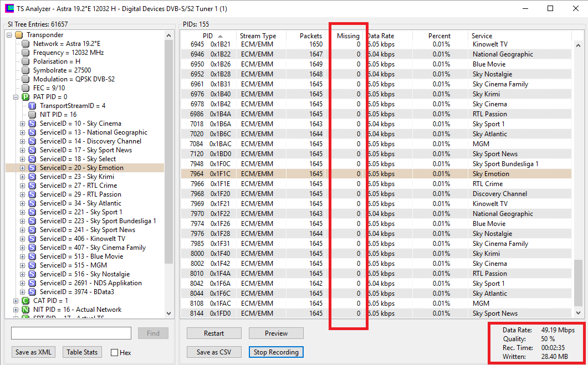
Task: Expand ServiceID = 513 - Blue Movie
Action: (x=23, y=256)
